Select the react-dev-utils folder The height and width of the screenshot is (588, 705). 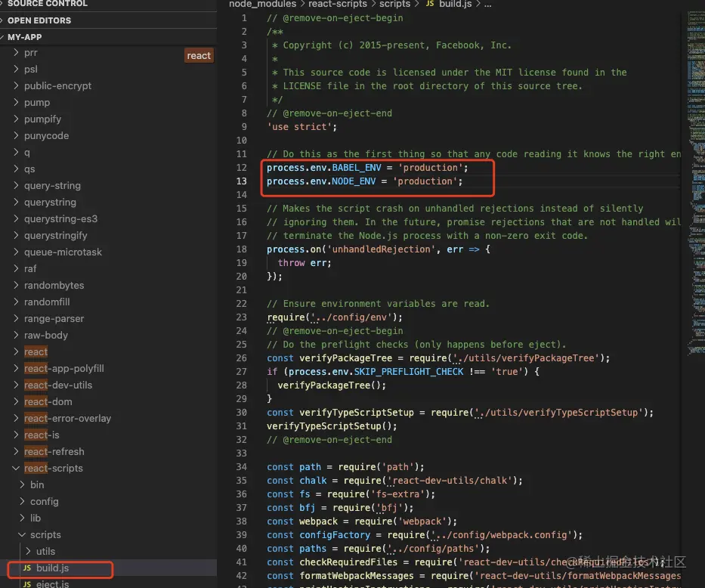tap(58, 385)
